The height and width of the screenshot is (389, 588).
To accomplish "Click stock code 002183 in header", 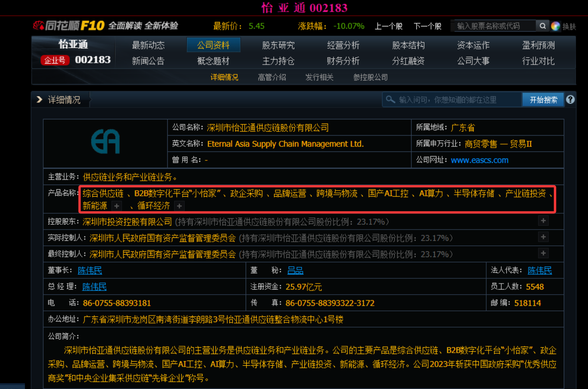I will tap(328, 8).
